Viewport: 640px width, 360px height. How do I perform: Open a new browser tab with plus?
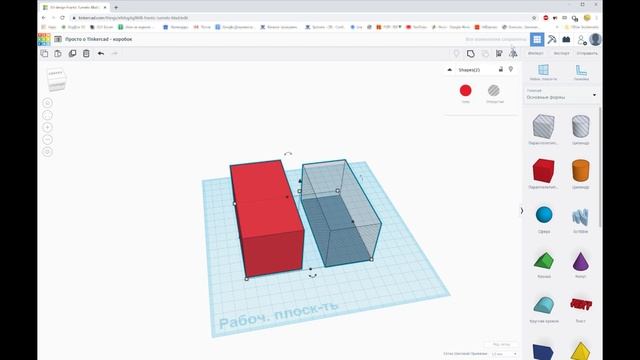click(x=116, y=7)
